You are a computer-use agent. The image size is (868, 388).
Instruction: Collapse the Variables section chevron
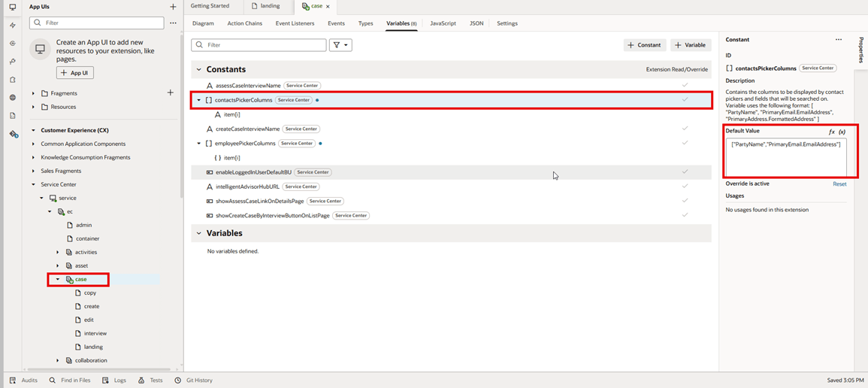198,234
